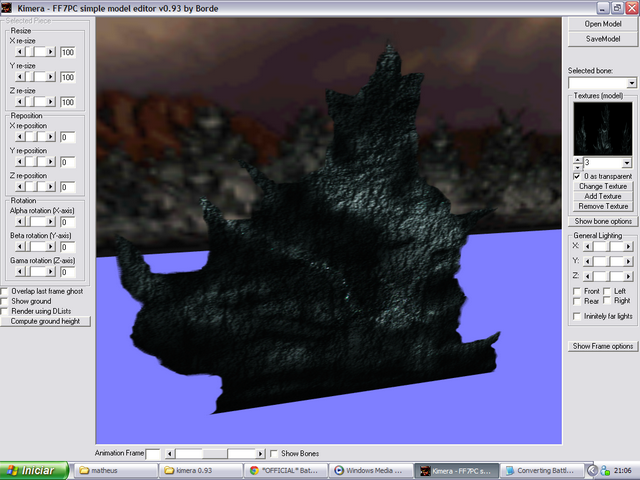Viewport: 640px width, 480px height.
Task: Click the model texture preview thumbnail
Action: pyautogui.click(x=602, y=128)
